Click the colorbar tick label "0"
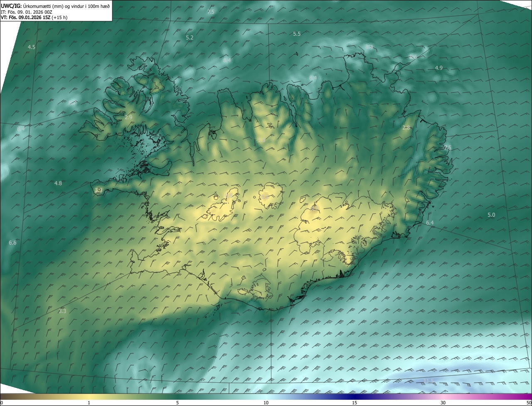 pos(2,403)
